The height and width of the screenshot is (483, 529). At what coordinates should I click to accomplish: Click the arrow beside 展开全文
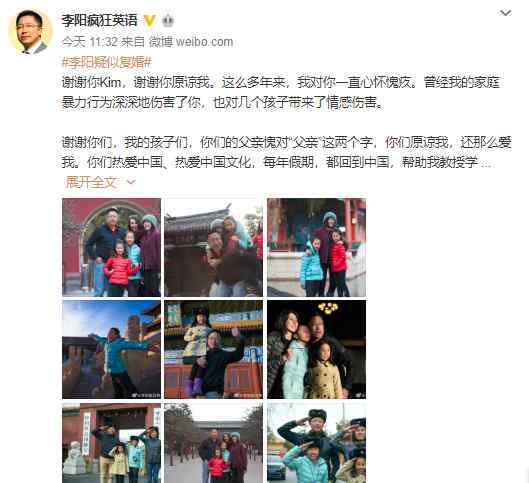pyautogui.click(x=131, y=182)
